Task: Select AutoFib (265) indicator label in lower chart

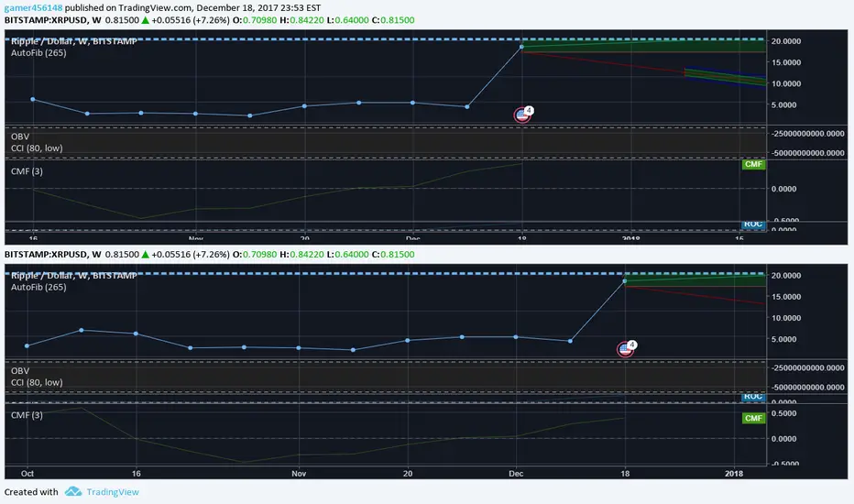Action: pos(38,287)
